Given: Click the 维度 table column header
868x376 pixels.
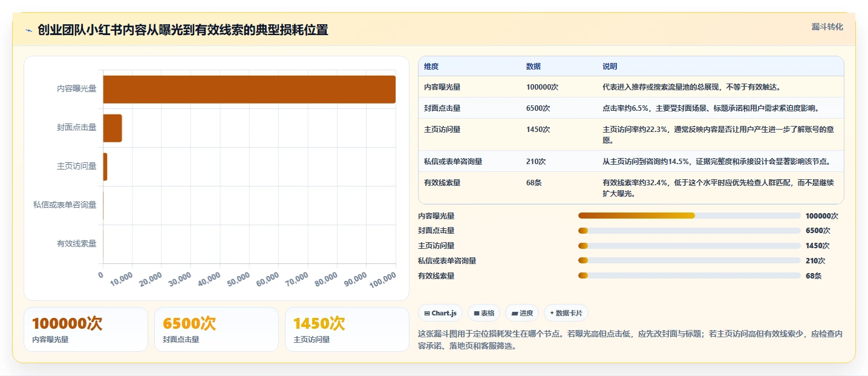Looking at the screenshot, I should coord(431,66).
